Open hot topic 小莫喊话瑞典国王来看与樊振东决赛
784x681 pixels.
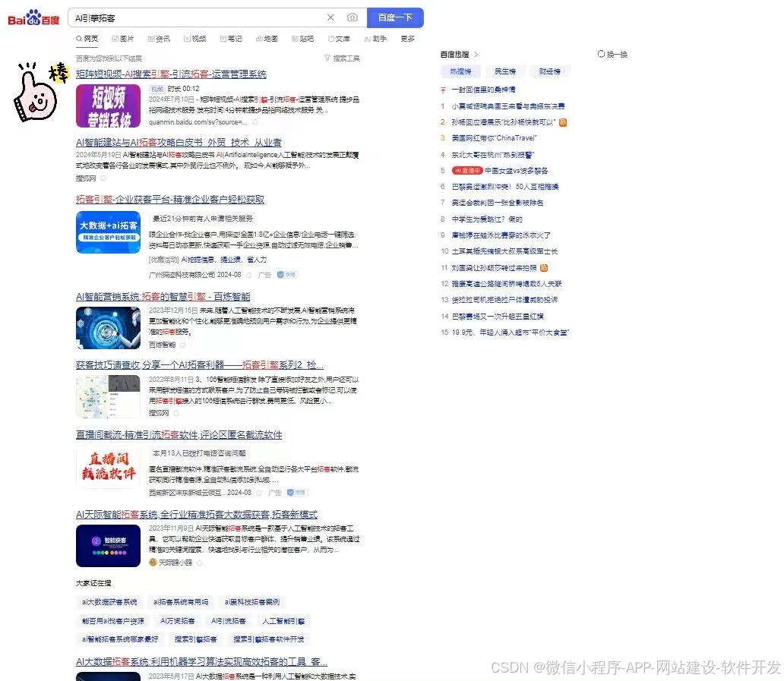point(508,106)
